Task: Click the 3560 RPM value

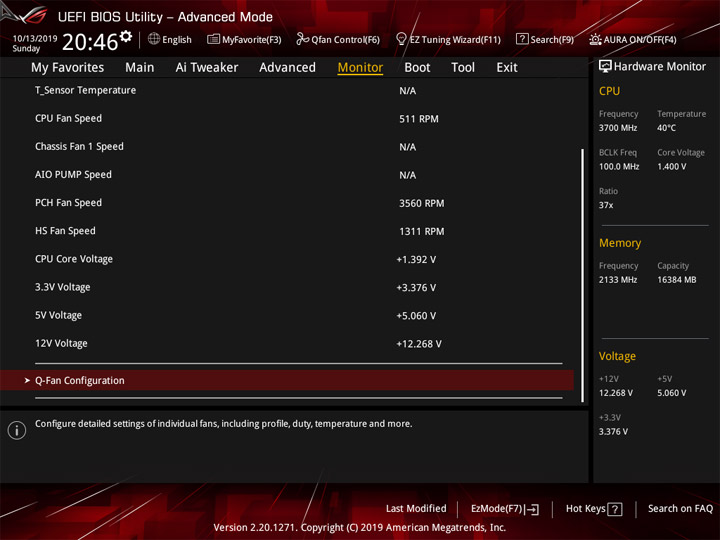Action: 422,203
